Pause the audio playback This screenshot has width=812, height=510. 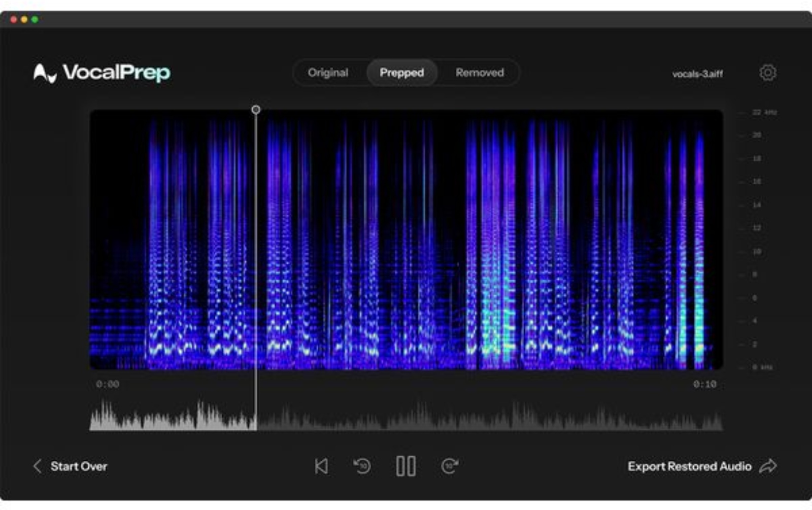coord(405,466)
